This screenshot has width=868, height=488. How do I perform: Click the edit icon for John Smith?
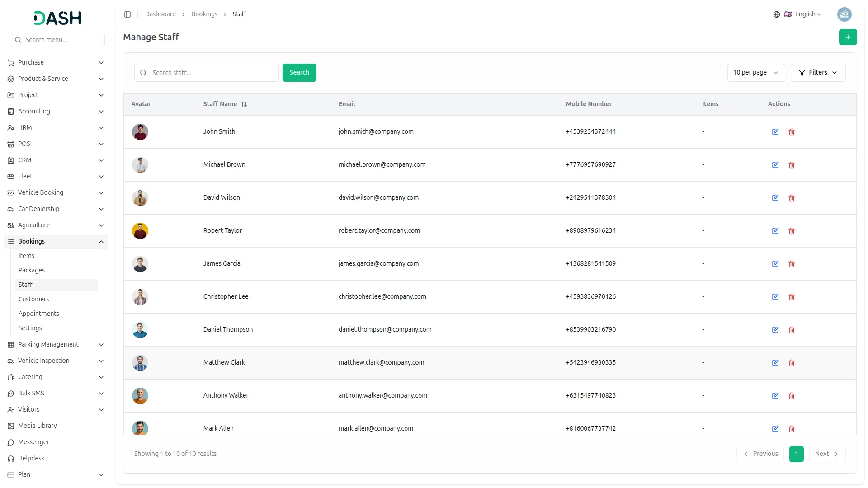[775, 132]
